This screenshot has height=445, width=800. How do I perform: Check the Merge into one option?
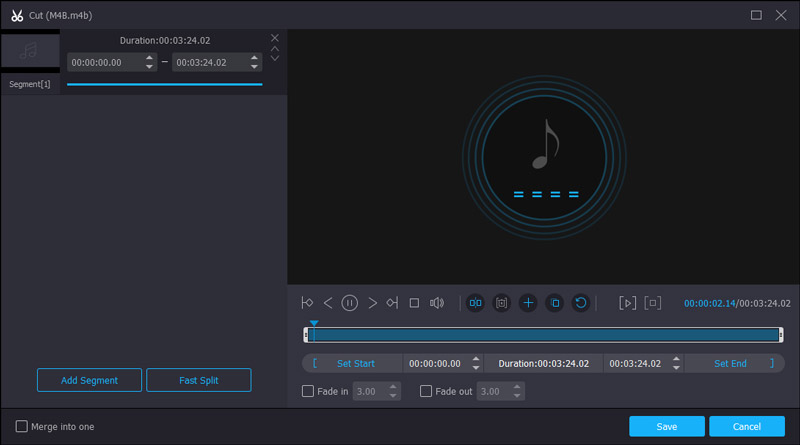pyautogui.click(x=22, y=426)
